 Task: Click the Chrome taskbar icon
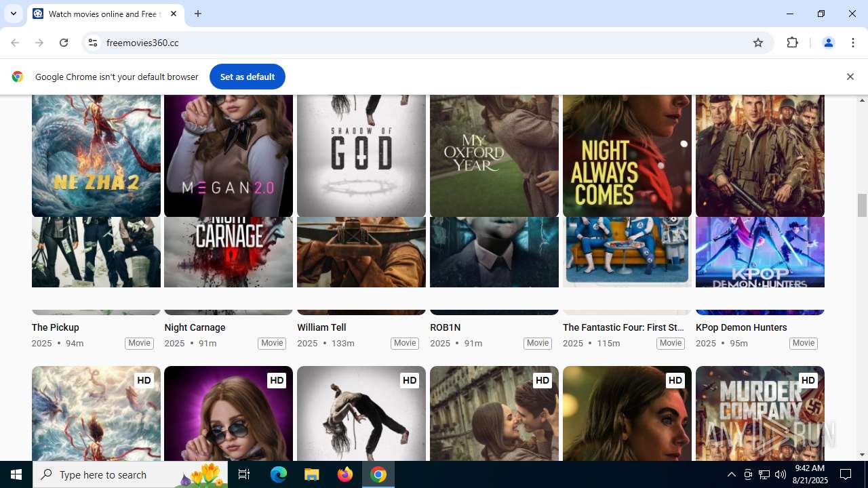[378, 474]
